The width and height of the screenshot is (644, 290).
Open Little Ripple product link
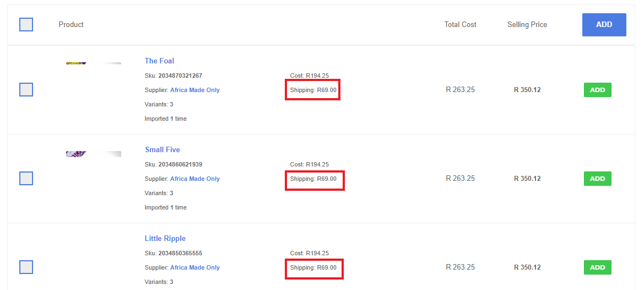165,238
